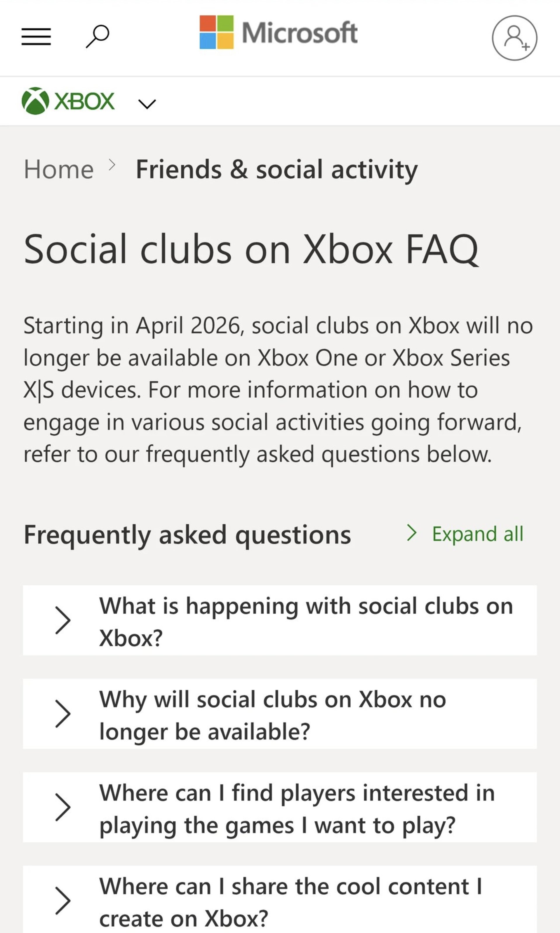Go to the Home breadcrumb
The width and height of the screenshot is (560, 933).
[x=59, y=169]
